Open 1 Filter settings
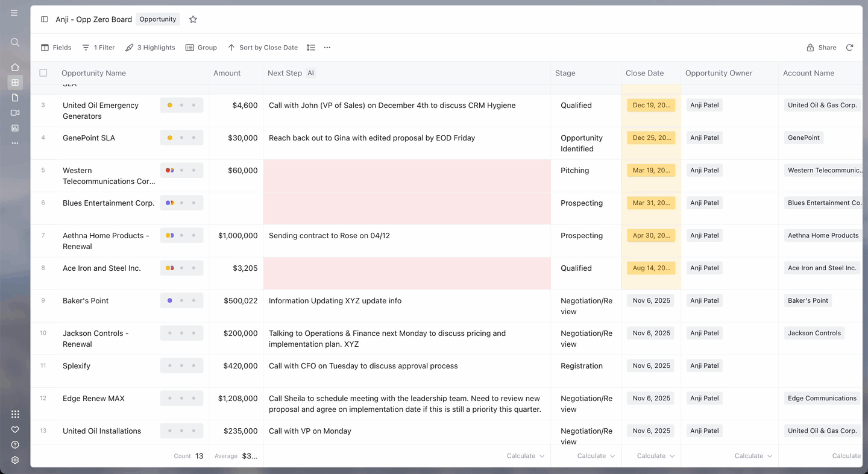The height and width of the screenshot is (474, 868). 98,48
